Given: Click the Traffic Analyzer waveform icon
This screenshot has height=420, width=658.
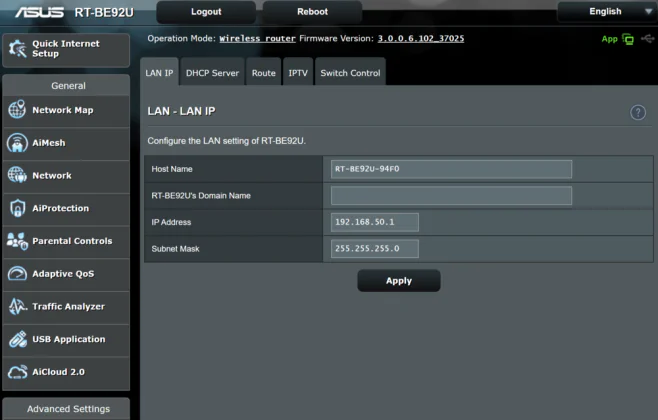Looking at the screenshot, I should point(18,306).
